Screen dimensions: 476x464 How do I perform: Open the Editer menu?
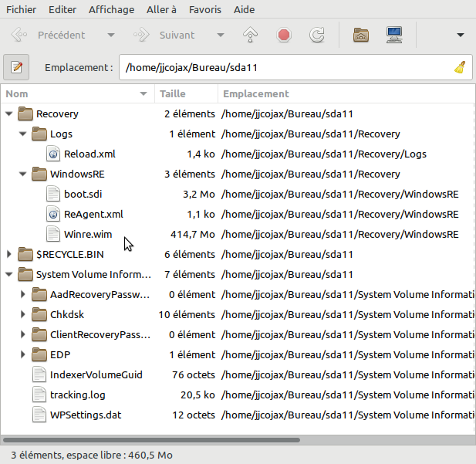point(62,9)
